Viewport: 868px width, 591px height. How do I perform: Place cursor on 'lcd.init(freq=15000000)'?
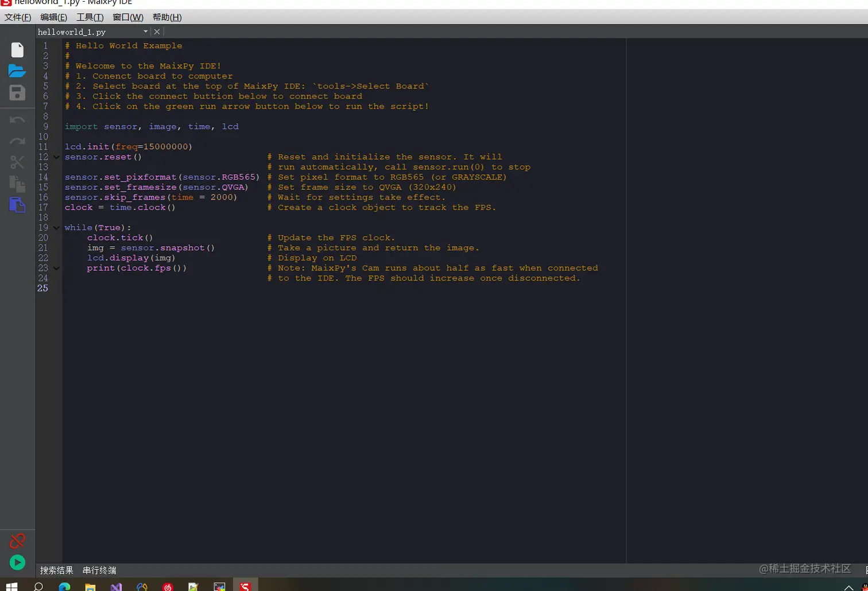tap(129, 147)
